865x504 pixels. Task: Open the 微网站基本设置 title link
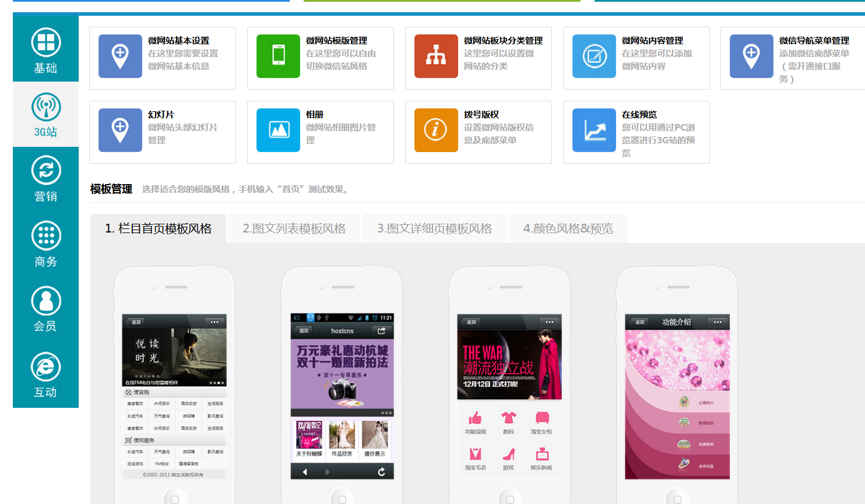pos(178,41)
